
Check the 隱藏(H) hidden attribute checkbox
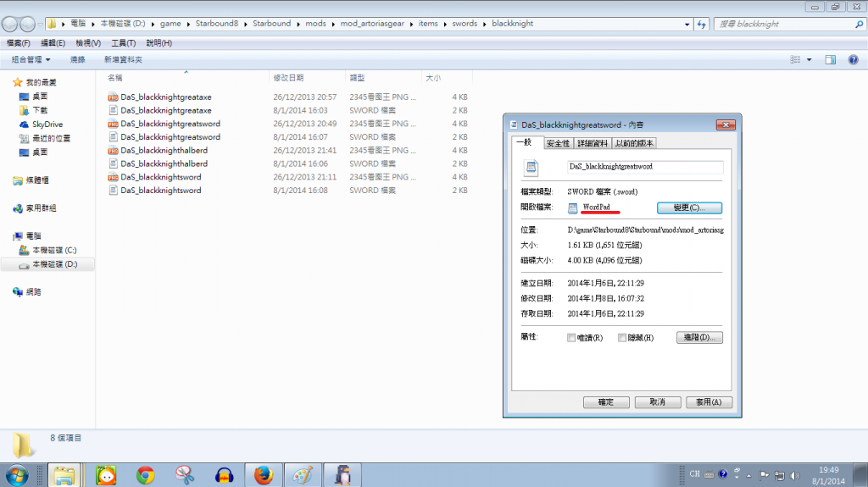[x=622, y=338]
